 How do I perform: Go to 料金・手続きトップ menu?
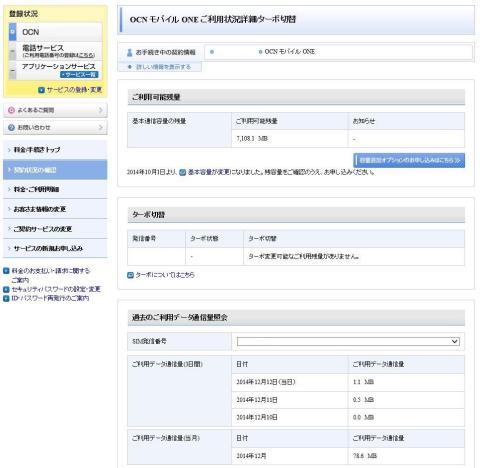pos(55,150)
